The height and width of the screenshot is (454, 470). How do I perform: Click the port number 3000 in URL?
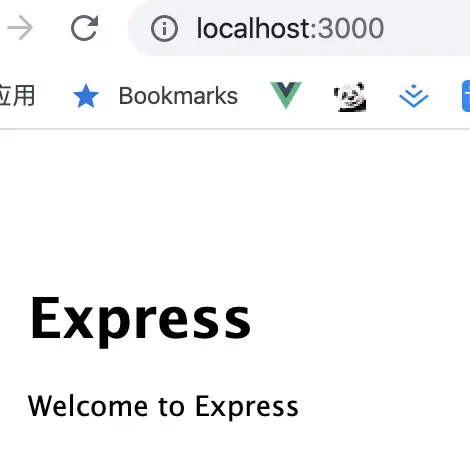coord(351,28)
